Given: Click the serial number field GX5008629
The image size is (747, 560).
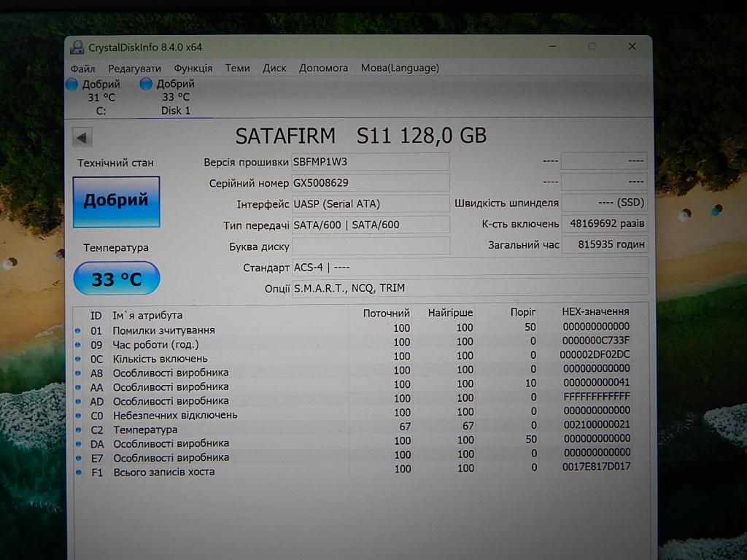Looking at the screenshot, I should tap(370, 183).
